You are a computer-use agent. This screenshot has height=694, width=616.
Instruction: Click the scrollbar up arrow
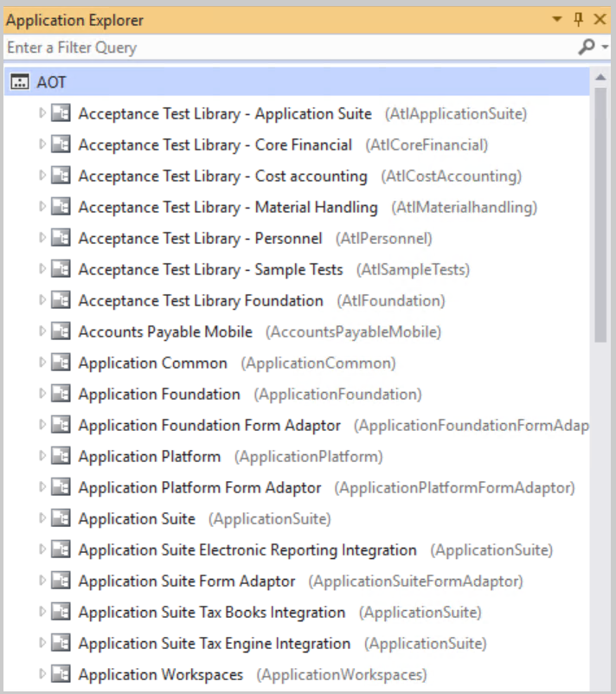(600, 78)
